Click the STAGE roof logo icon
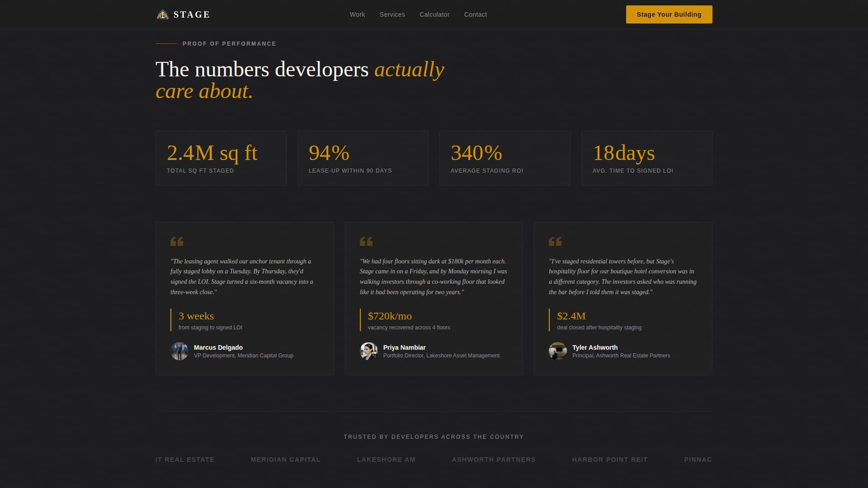The width and height of the screenshot is (868, 488). pos(162,14)
